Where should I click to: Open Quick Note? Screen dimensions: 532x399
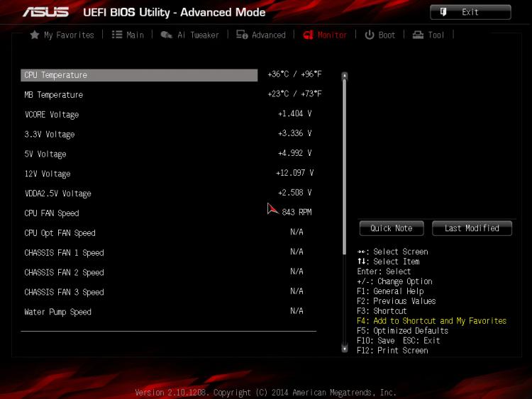[x=392, y=228]
